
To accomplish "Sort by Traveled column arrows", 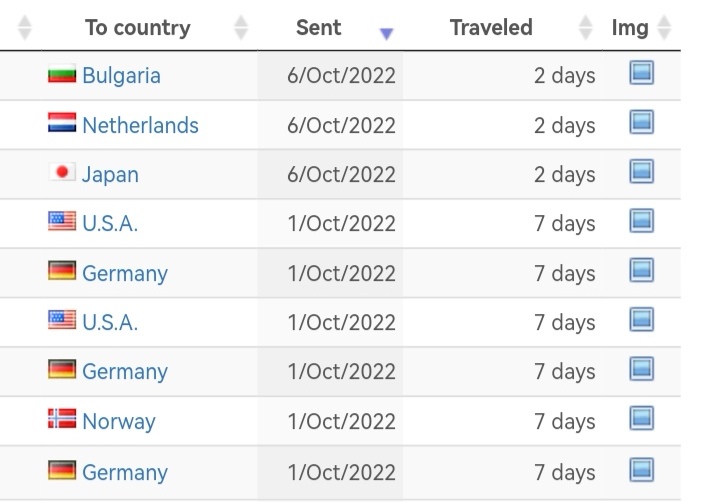I will pos(586,28).
